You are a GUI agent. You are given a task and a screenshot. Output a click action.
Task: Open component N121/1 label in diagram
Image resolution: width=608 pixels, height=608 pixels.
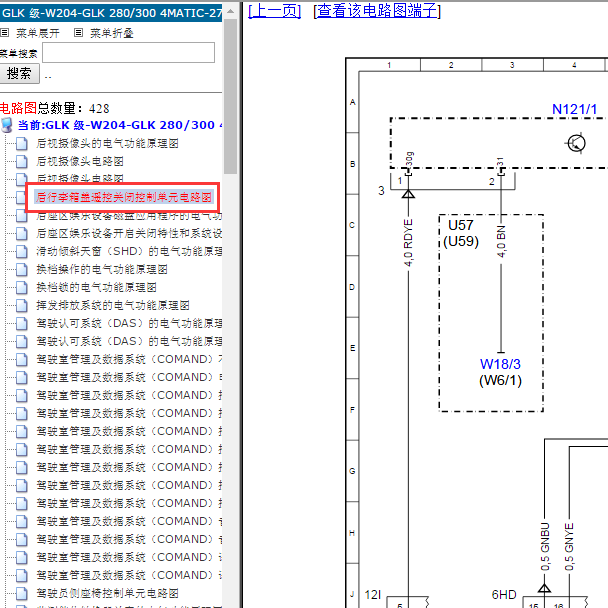click(574, 109)
